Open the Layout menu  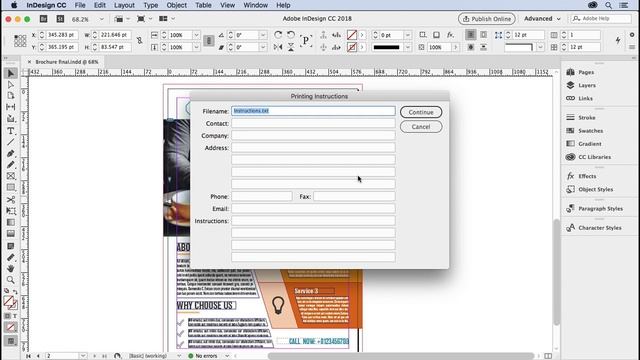(124, 5)
